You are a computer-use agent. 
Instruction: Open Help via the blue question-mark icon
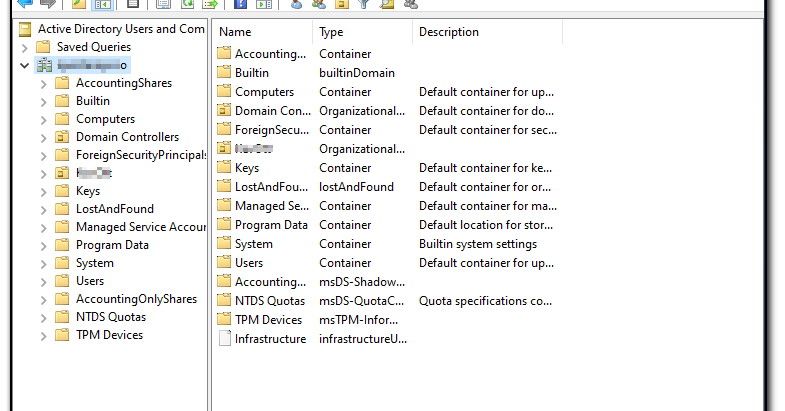pyautogui.click(x=240, y=4)
